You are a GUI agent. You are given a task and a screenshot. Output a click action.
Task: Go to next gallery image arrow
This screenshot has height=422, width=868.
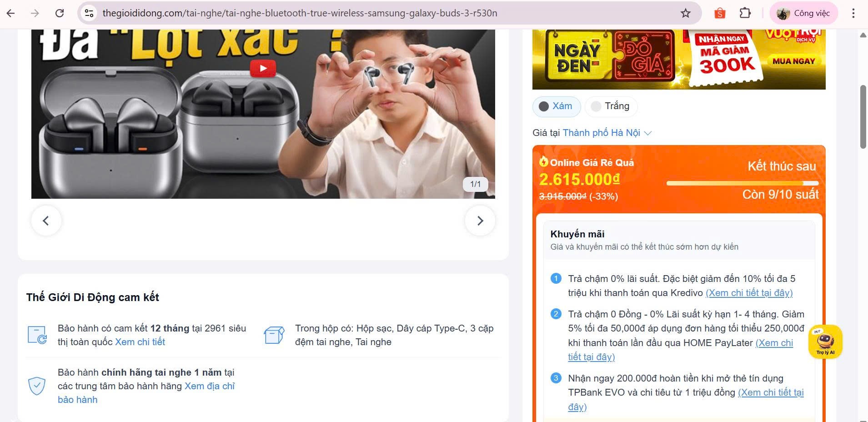[x=480, y=221]
